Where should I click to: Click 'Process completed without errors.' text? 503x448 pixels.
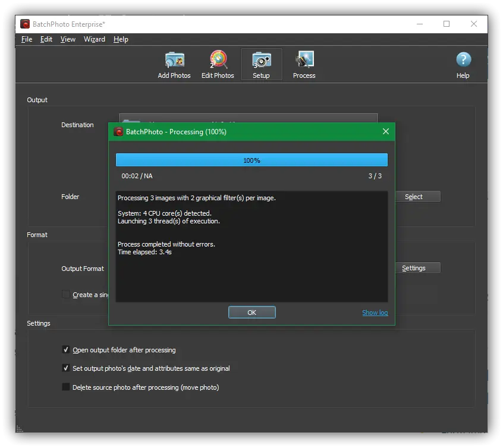coord(166,244)
